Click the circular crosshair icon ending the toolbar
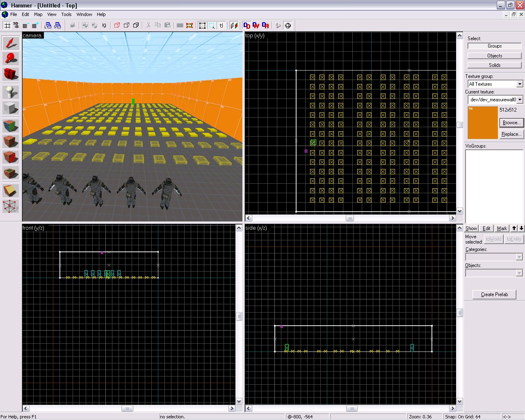525x420 pixels. 288,25
